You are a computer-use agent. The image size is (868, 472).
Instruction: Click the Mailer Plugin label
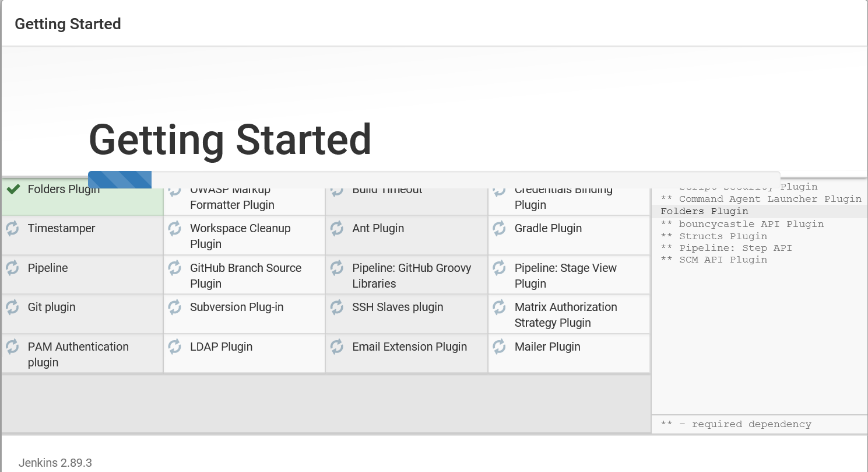pyautogui.click(x=547, y=347)
